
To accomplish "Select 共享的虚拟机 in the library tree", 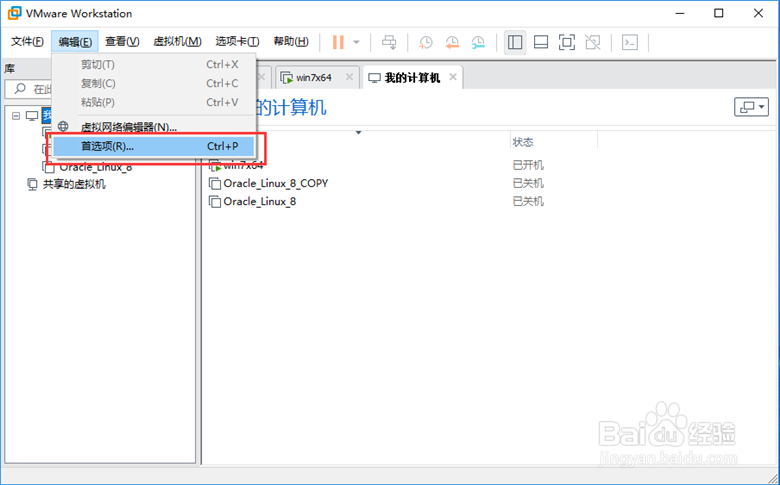I will tap(74, 185).
